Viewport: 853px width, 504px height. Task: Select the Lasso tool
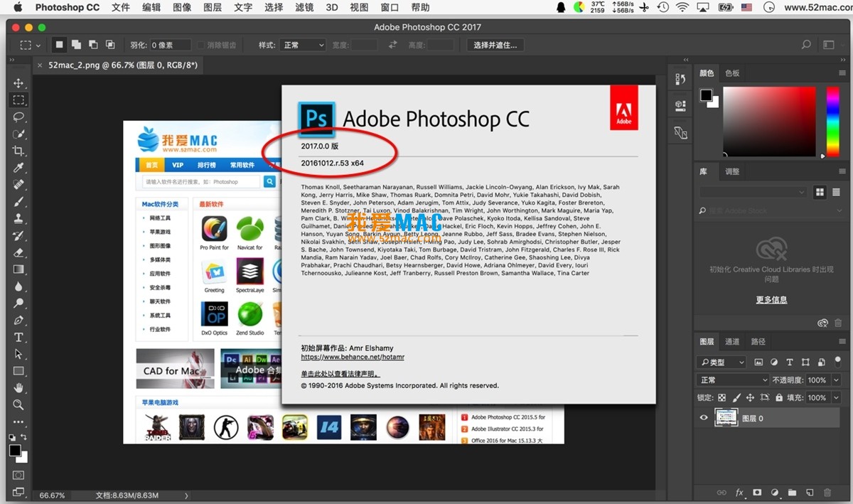18,117
